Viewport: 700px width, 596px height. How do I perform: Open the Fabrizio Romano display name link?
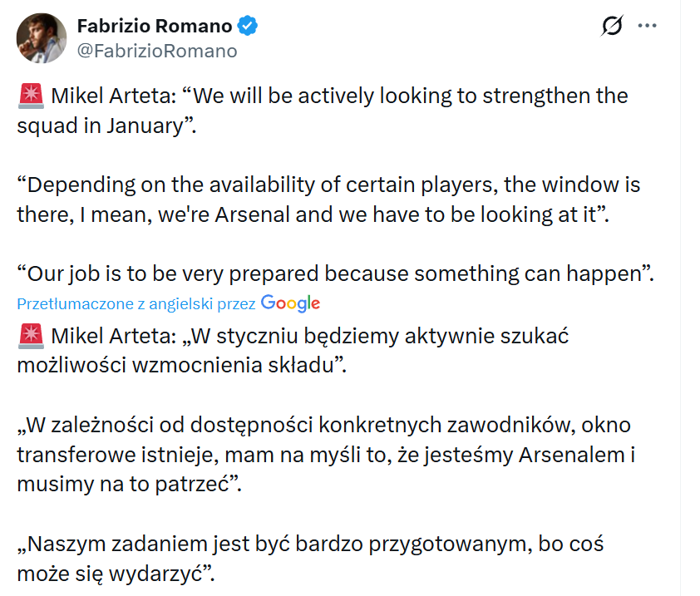[155, 27]
